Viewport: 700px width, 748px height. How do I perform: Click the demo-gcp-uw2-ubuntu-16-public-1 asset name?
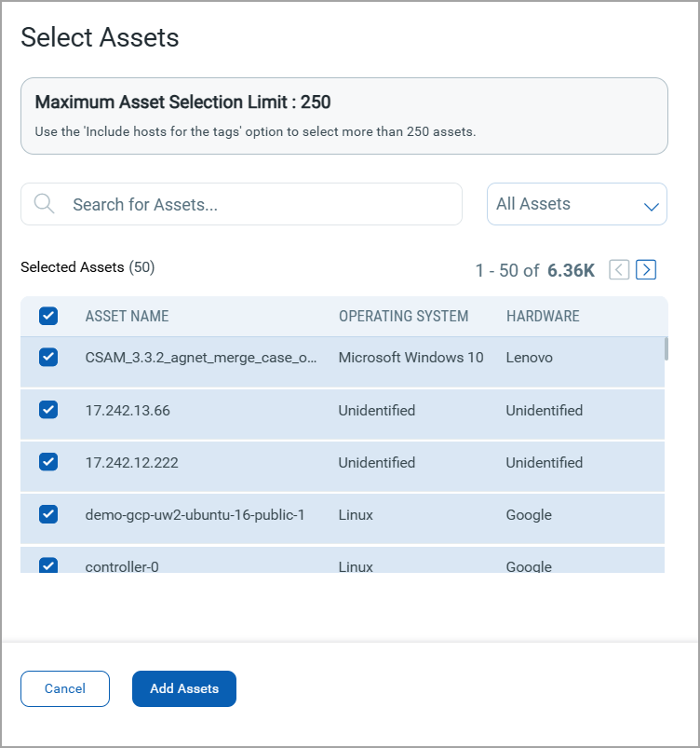[195, 515]
